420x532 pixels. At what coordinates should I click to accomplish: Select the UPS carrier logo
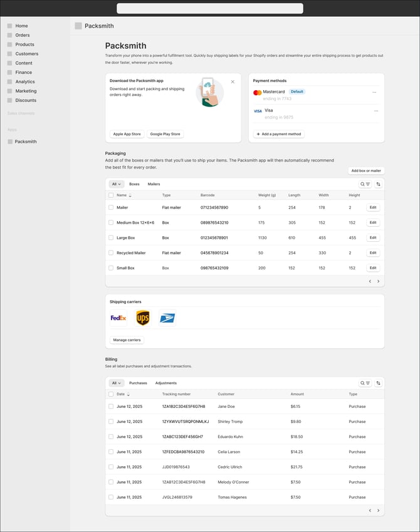coord(143,318)
